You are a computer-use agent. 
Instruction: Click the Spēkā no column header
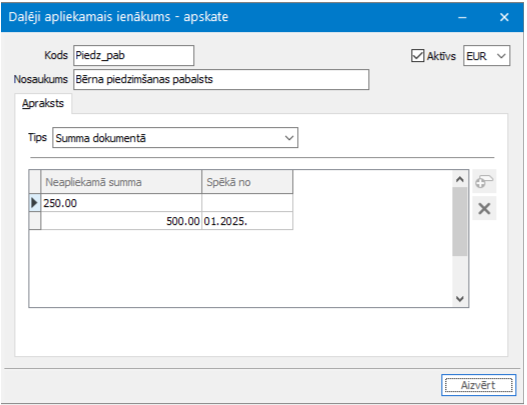(247, 182)
